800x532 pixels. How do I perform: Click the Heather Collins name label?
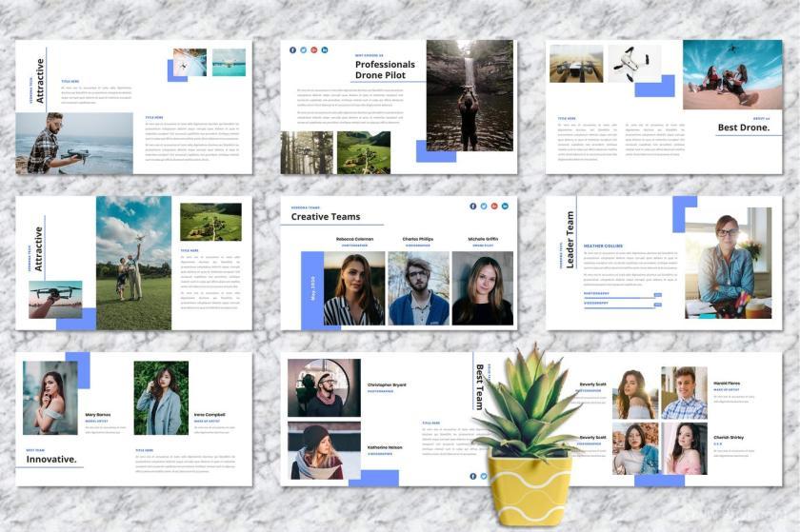pos(603,246)
